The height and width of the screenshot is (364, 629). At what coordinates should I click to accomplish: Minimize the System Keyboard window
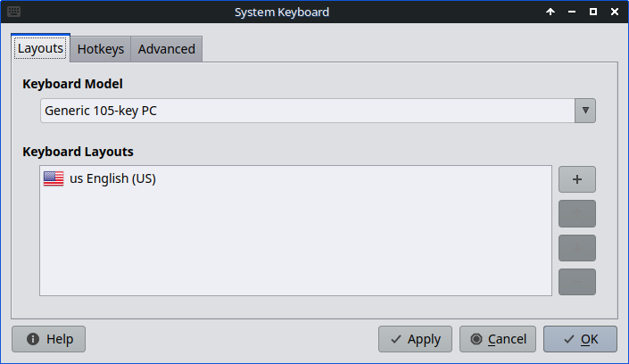572,12
